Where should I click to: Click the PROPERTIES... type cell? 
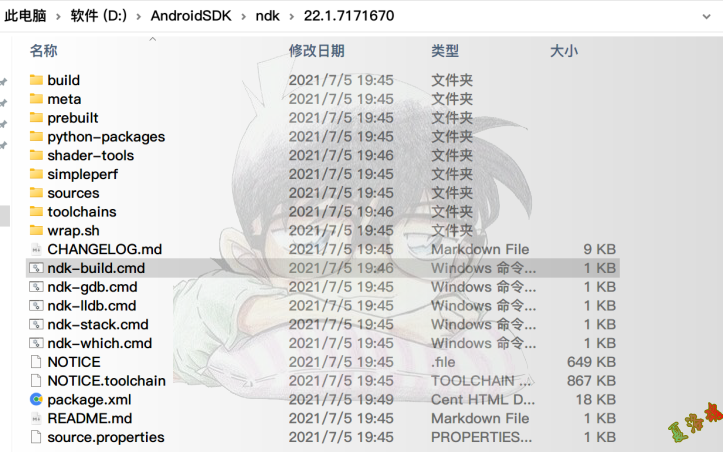tap(481, 437)
